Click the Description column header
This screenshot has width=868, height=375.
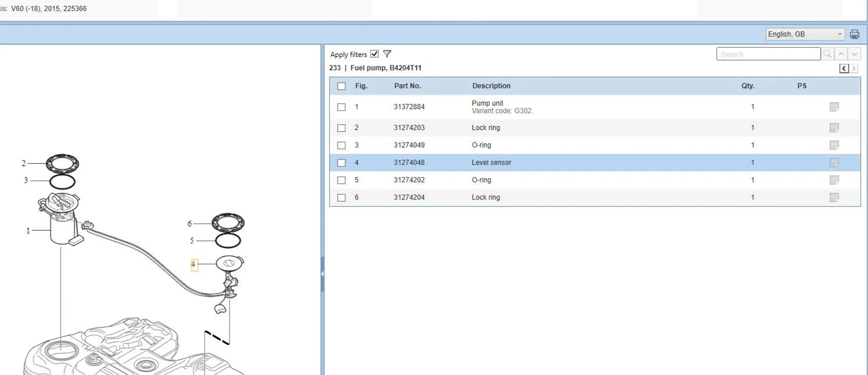coord(491,86)
